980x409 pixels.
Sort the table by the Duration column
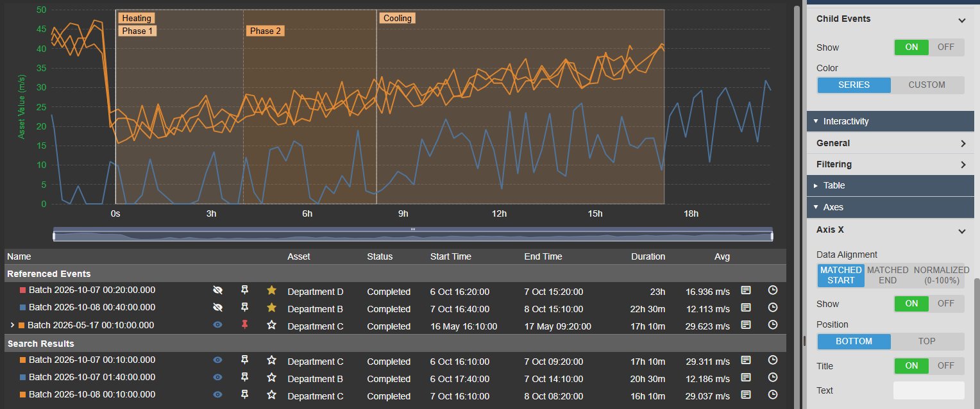click(x=648, y=256)
